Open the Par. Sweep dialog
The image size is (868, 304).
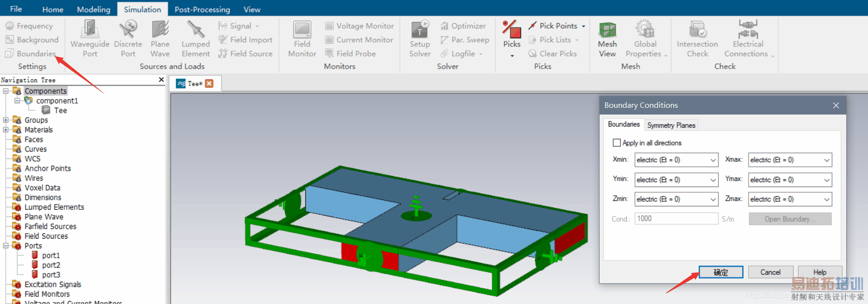point(465,40)
